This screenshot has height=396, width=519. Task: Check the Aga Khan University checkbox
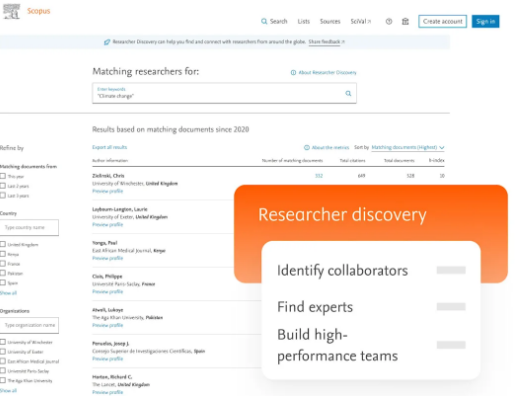pos(3,380)
